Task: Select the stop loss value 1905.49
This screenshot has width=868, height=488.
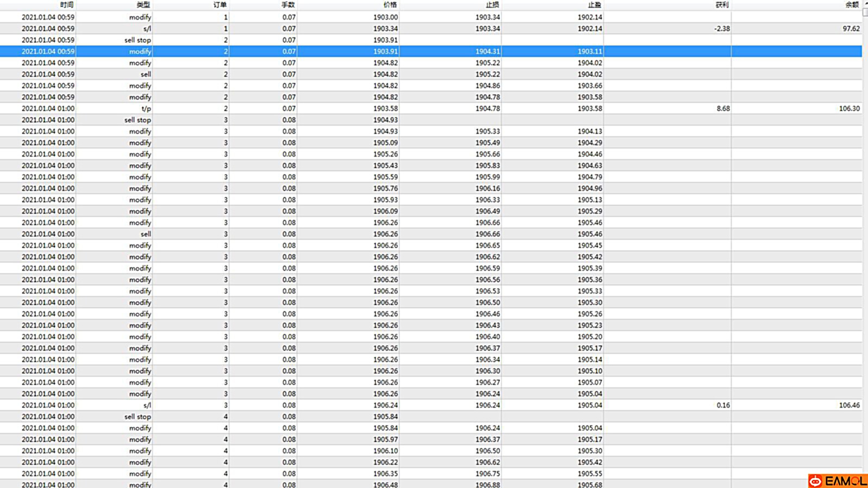Action: pos(488,143)
